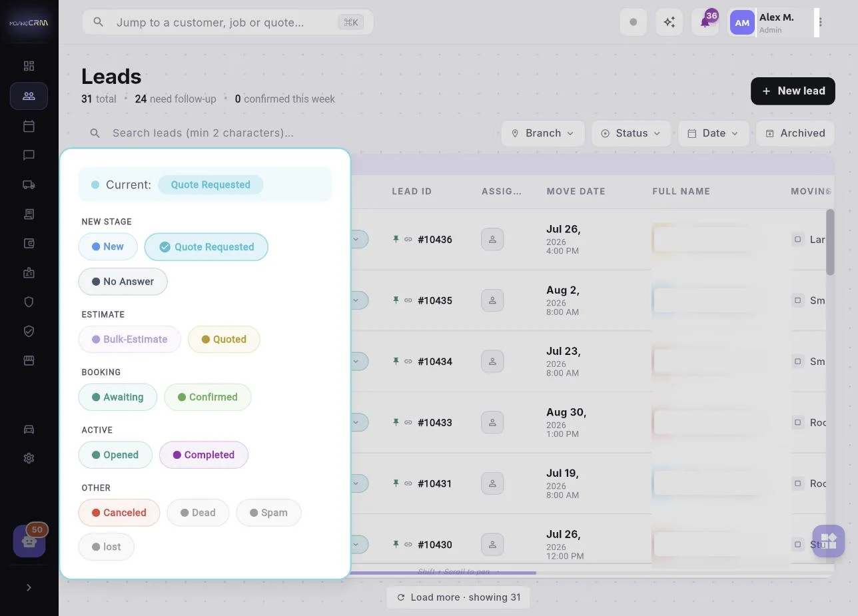The width and height of the screenshot is (858, 616).
Task: Open the Leads people icon in sidebar
Action: click(x=29, y=96)
